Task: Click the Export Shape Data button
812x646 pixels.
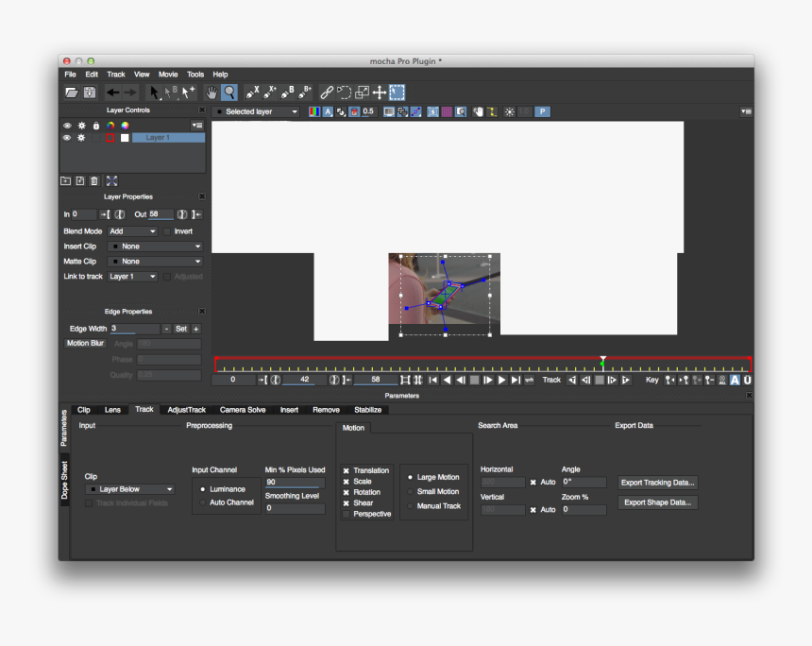Action: (657, 502)
